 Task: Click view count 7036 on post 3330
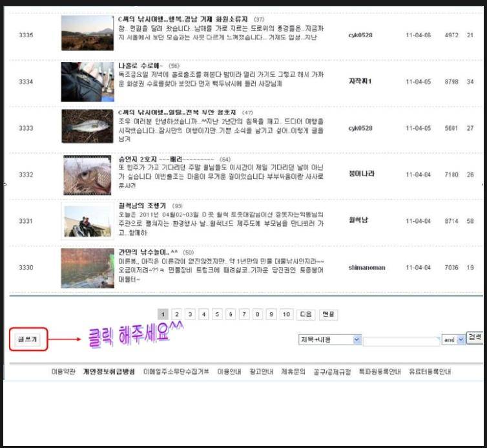point(451,268)
